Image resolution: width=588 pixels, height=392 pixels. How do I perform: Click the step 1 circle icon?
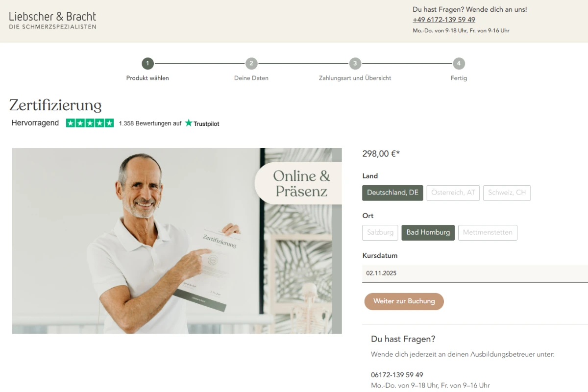point(147,64)
